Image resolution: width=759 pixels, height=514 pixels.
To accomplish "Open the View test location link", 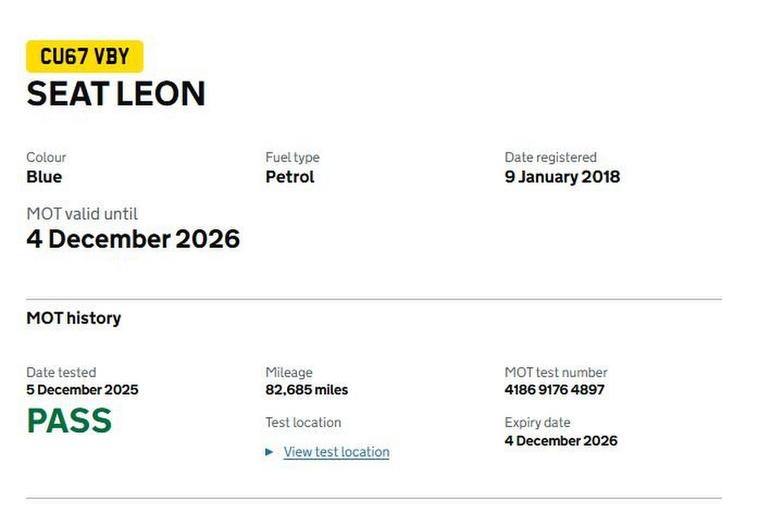I will pos(336,452).
